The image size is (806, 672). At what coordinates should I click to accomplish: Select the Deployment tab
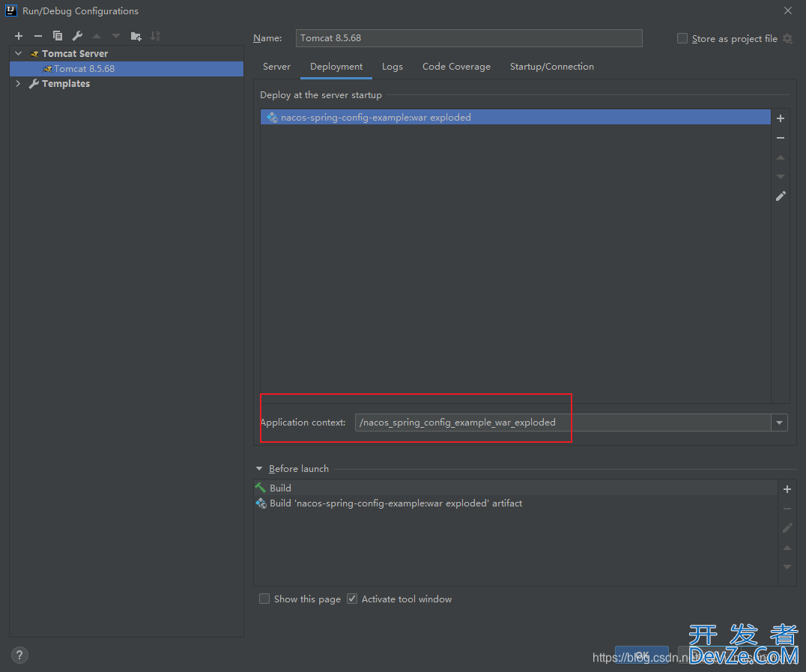[336, 67]
